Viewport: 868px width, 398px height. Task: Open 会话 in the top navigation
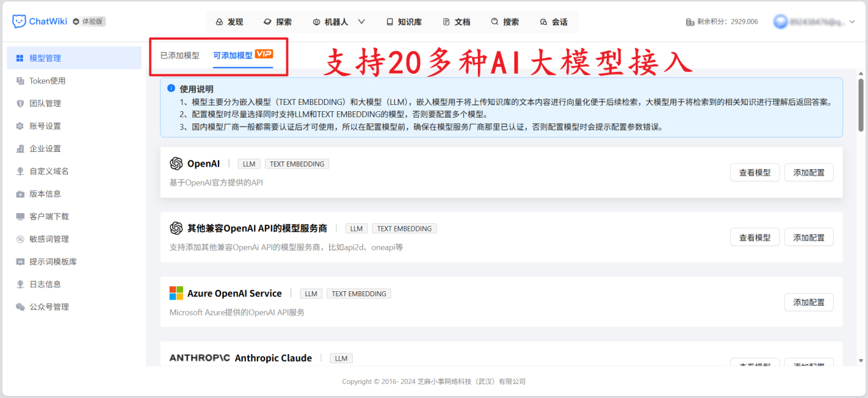click(554, 21)
